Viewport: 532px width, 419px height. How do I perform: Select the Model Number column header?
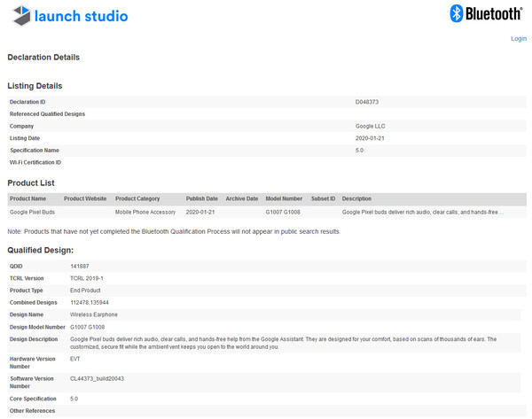point(284,198)
